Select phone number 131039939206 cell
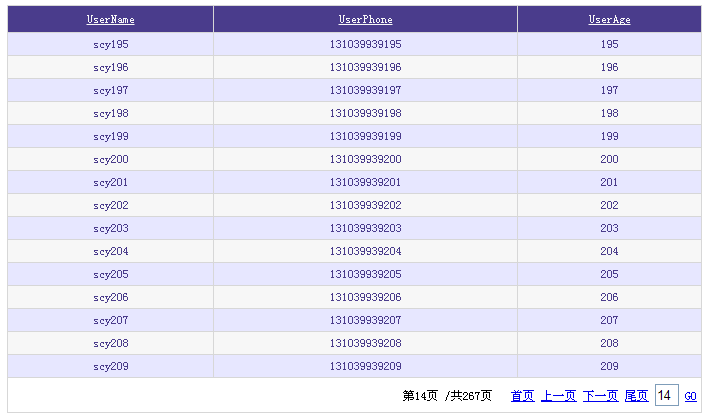The width and height of the screenshot is (707, 418). pyautogui.click(x=365, y=297)
